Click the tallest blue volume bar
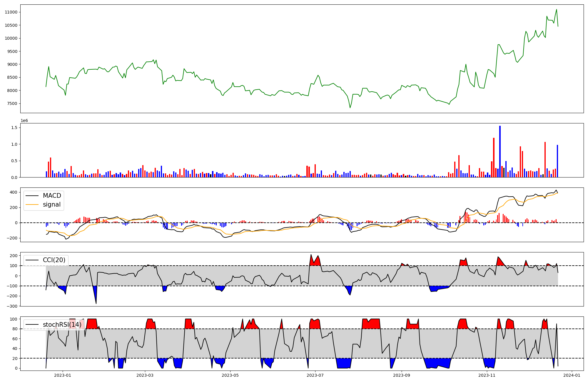 coord(500,151)
